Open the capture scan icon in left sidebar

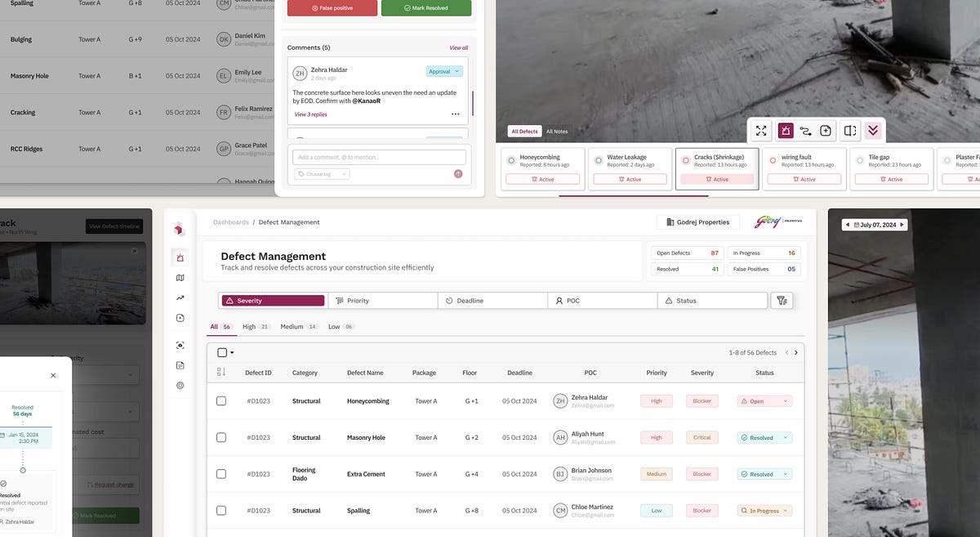pos(180,345)
